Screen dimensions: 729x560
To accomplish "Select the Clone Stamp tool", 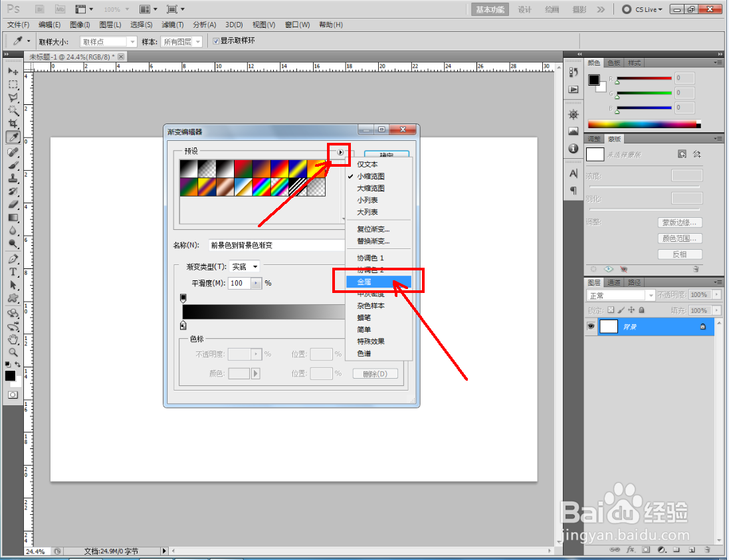I will tap(13, 178).
